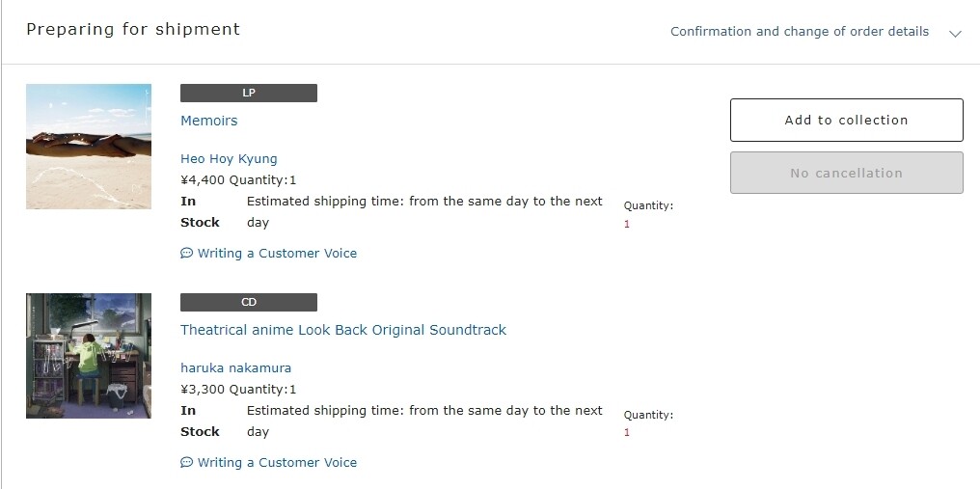Viewport: 980px width, 489px height.
Task: Open Look Back Original Soundtrack title link
Action: pos(342,330)
